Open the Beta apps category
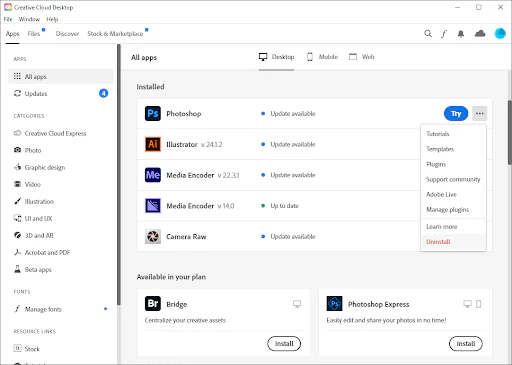Screen dimensions: 512x365 (32, 269)
